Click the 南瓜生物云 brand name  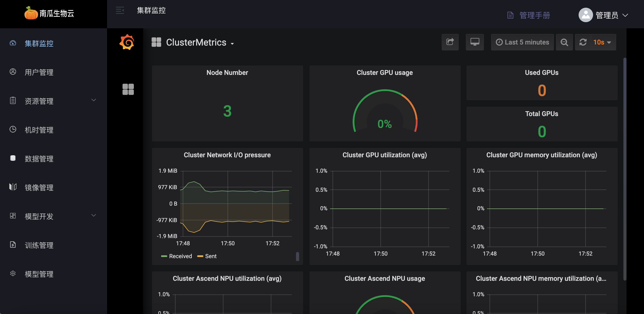(57, 13)
